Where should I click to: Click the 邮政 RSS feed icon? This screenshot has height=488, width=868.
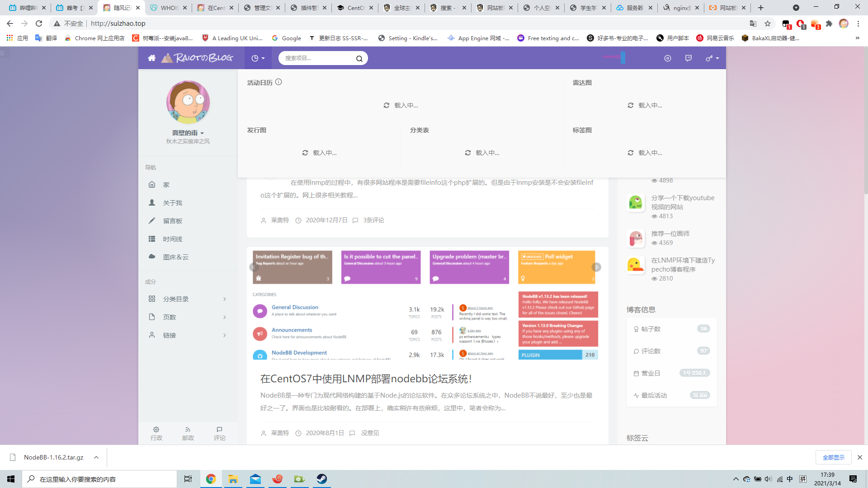188,430
